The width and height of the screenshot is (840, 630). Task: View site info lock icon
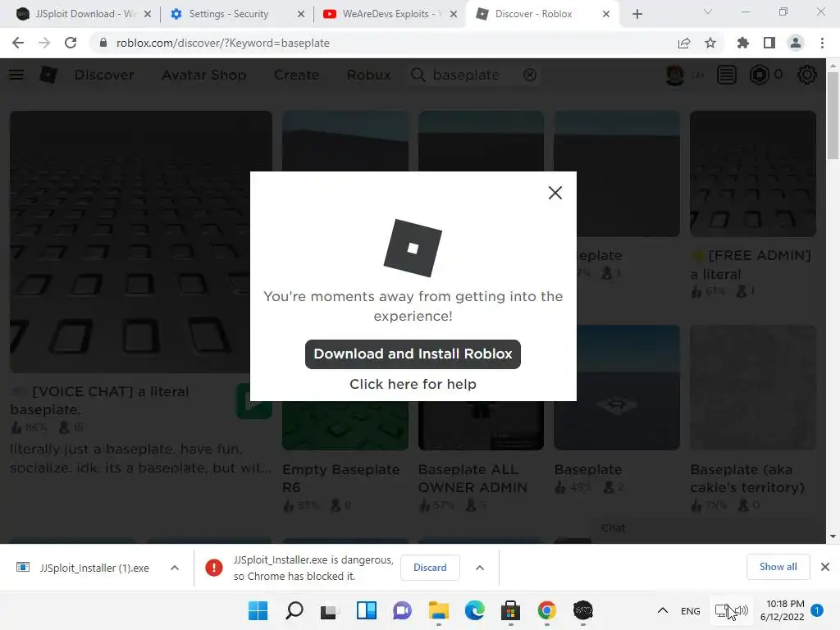103,43
